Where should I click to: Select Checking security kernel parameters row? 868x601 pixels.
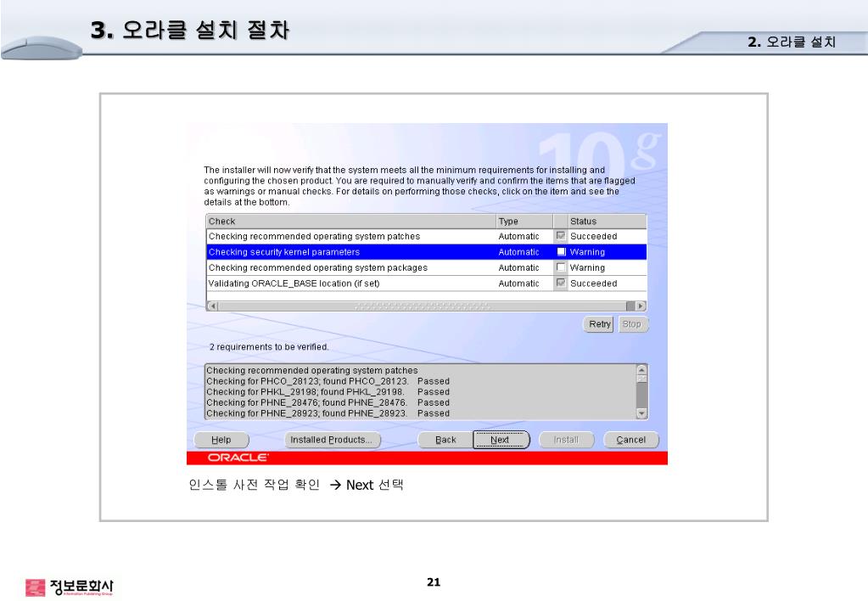426,252
